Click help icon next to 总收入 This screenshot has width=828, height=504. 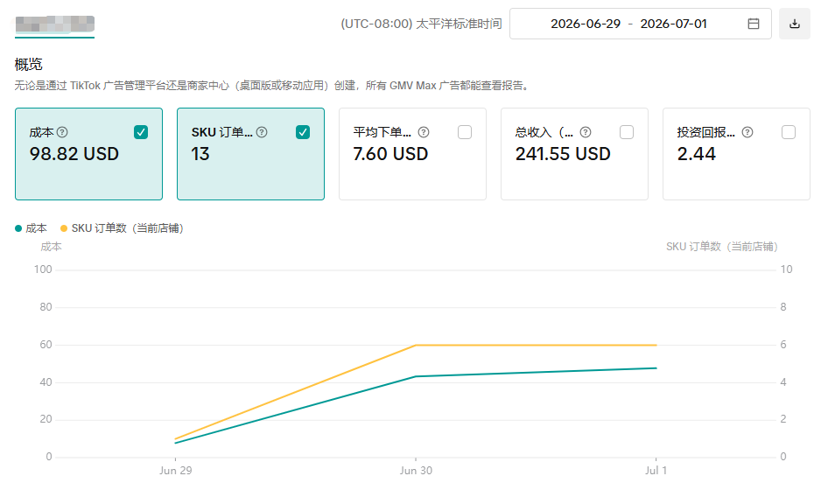(x=586, y=132)
